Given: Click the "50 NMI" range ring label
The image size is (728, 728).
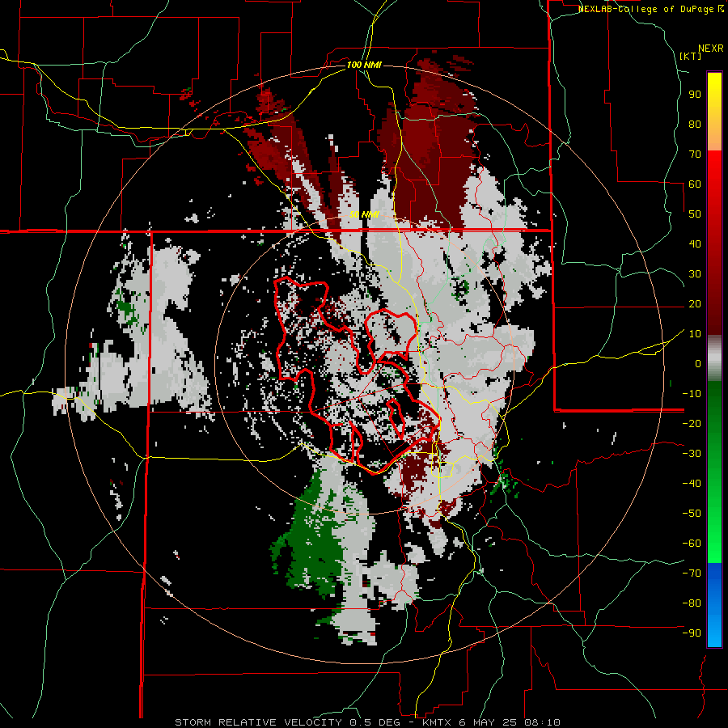Looking at the screenshot, I should click(x=364, y=214).
